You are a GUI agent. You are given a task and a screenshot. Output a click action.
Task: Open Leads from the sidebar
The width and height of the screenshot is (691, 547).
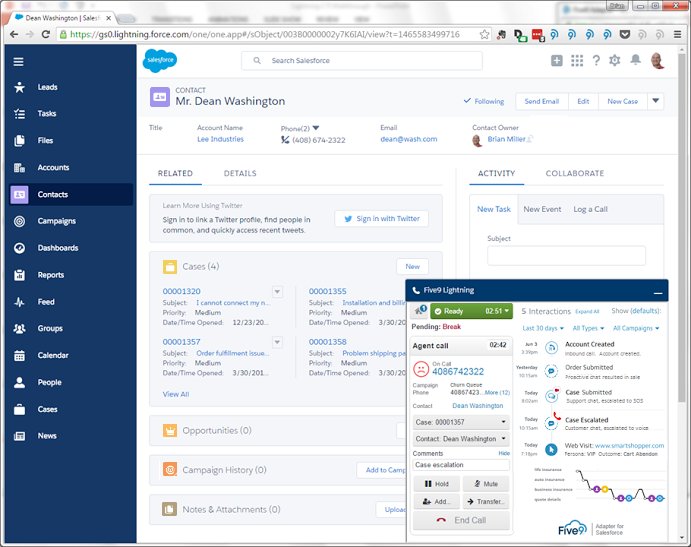47,87
